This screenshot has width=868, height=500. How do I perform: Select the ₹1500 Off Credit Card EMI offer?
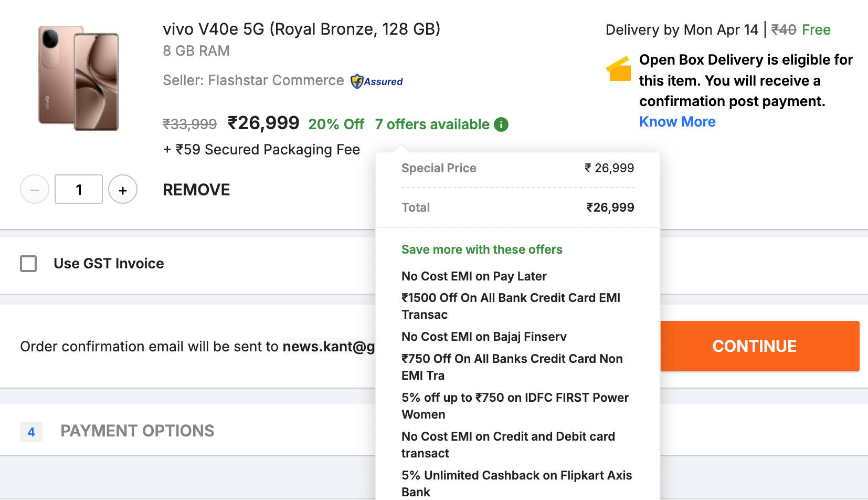click(x=511, y=306)
